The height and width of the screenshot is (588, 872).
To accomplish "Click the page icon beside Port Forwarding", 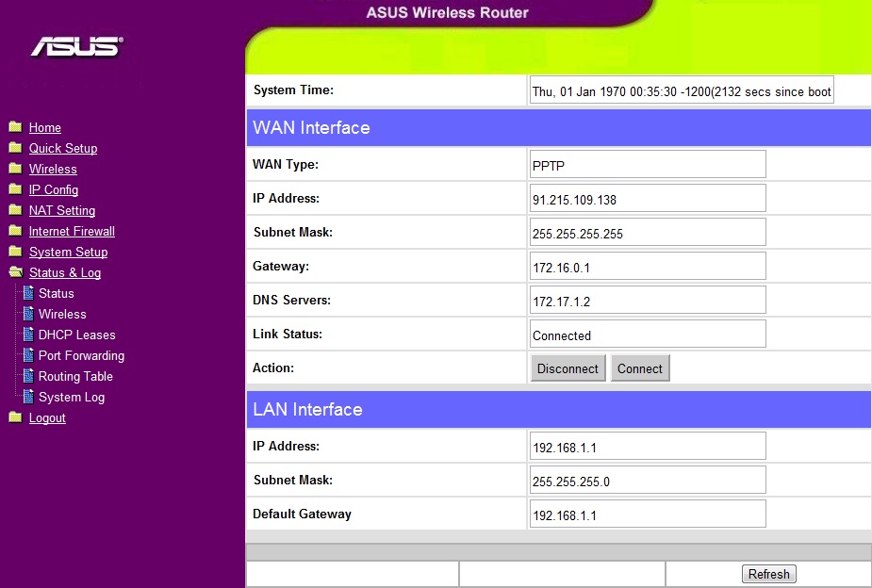I will pyautogui.click(x=28, y=355).
